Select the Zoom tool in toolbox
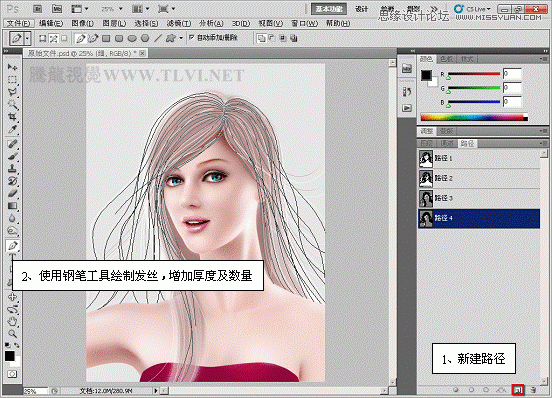 click(12, 334)
